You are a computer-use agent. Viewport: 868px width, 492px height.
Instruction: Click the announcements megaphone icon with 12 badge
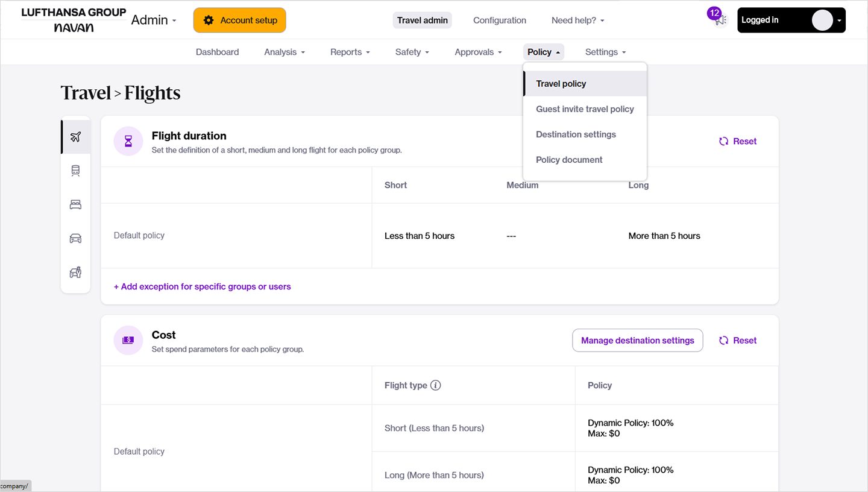point(720,20)
